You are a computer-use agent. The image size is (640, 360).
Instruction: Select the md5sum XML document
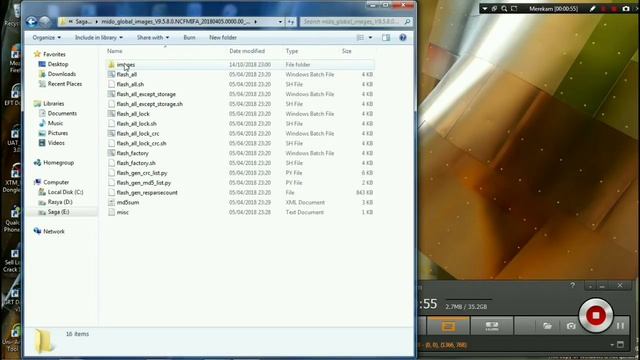click(x=128, y=202)
